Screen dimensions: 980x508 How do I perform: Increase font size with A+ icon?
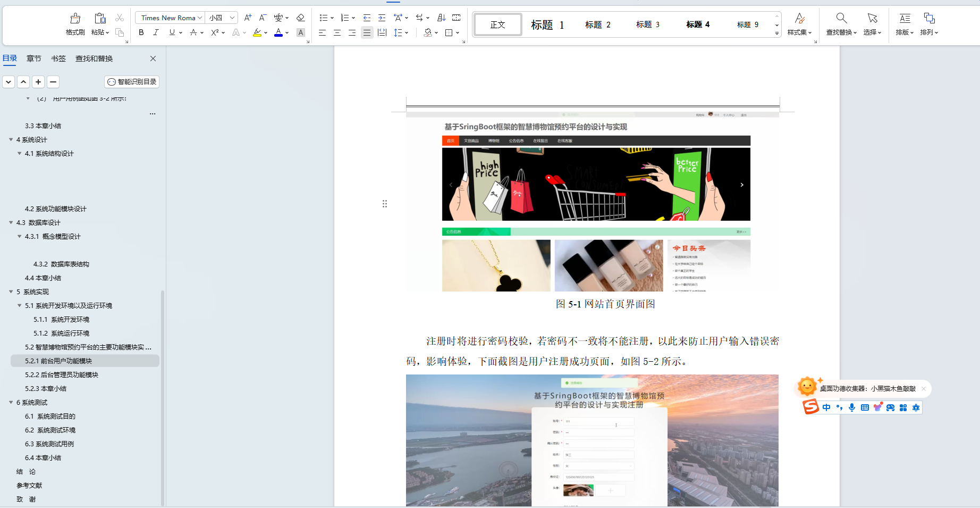click(x=248, y=18)
